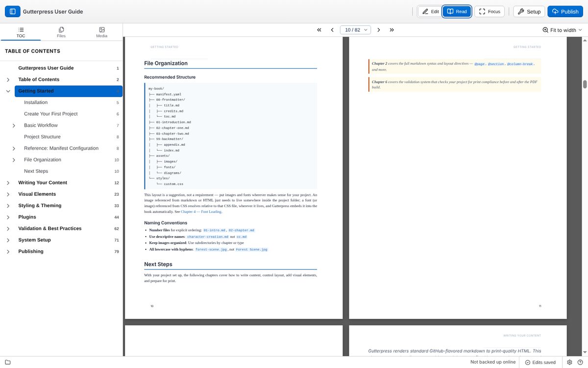
Task: Expand Publishing section
Action: pos(8,251)
